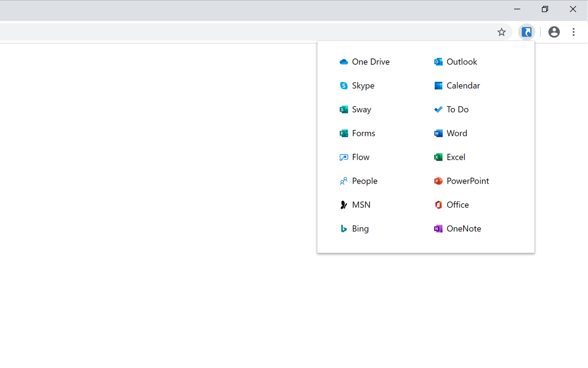Click the "PowerPoint" text

[468, 181]
